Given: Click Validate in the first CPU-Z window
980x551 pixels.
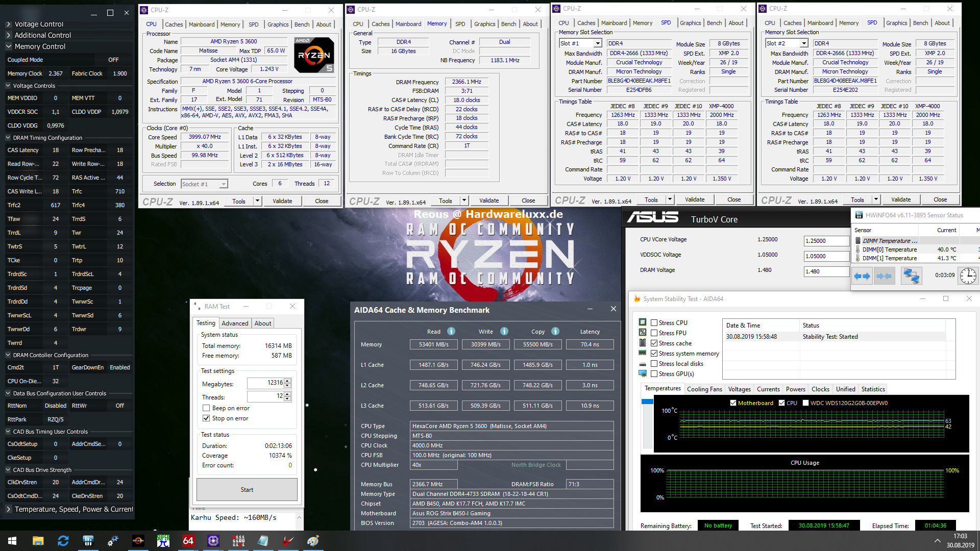Looking at the screenshot, I should [x=282, y=201].
